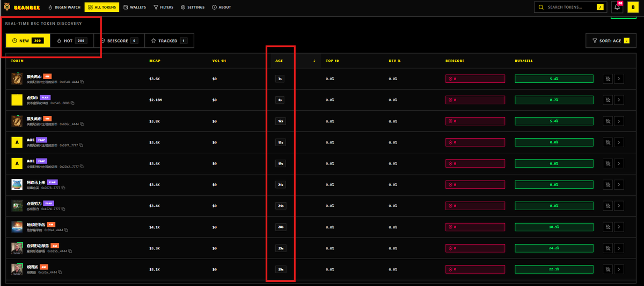Click the 0x9fa4...4444 token thumbnail image
The height and width of the screenshot is (286, 644).
pos(17,227)
